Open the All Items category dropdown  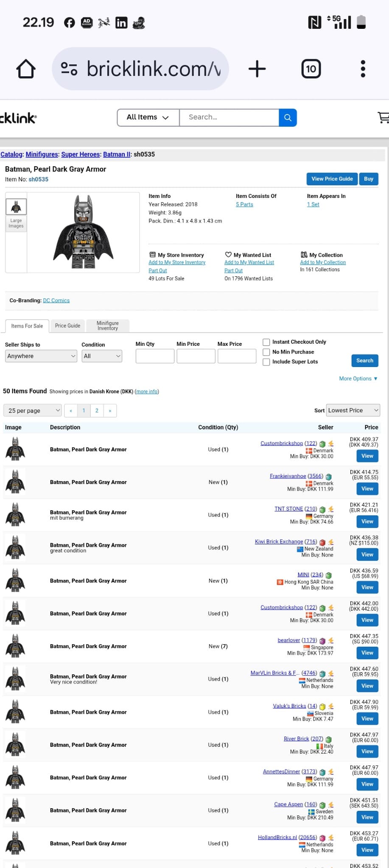click(x=148, y=117)
